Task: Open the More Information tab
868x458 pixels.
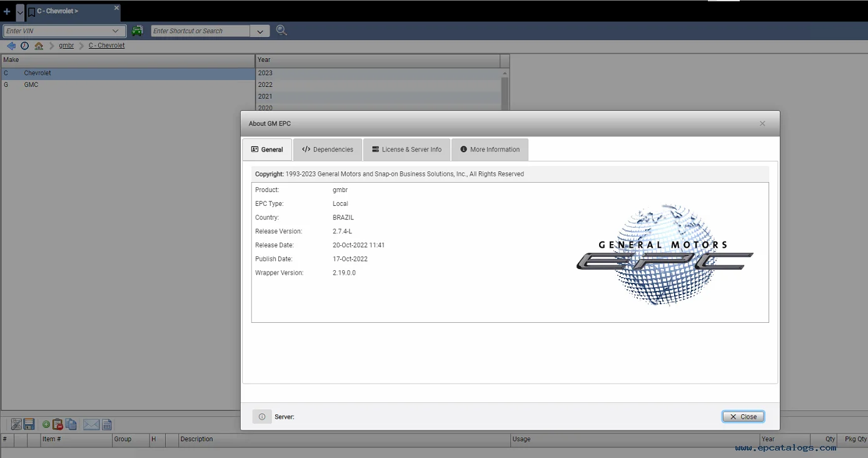Action: [x=490, y=150]
